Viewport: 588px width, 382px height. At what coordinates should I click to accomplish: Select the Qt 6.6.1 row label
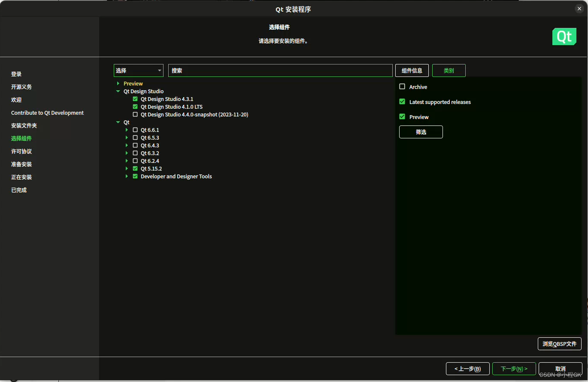[150, 130]
